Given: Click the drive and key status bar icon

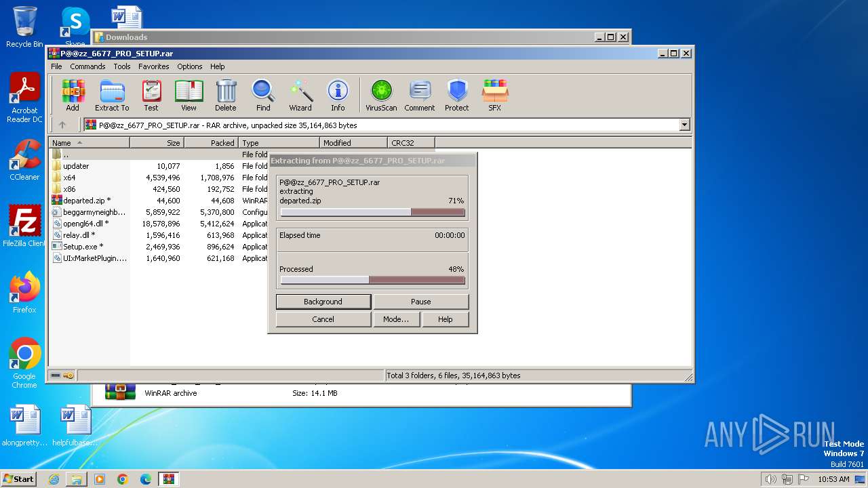Looking at the screenshot, I should 62,375.
